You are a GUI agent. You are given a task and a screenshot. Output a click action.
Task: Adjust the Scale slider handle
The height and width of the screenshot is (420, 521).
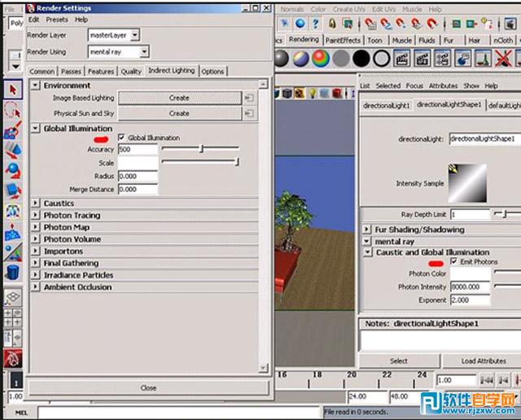237,162
